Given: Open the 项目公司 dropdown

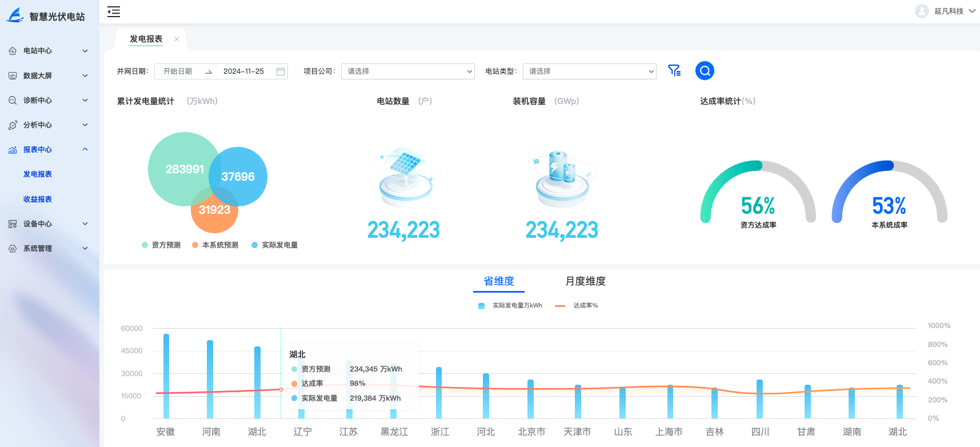Looking at the screenshot, I should click(407, 71).
